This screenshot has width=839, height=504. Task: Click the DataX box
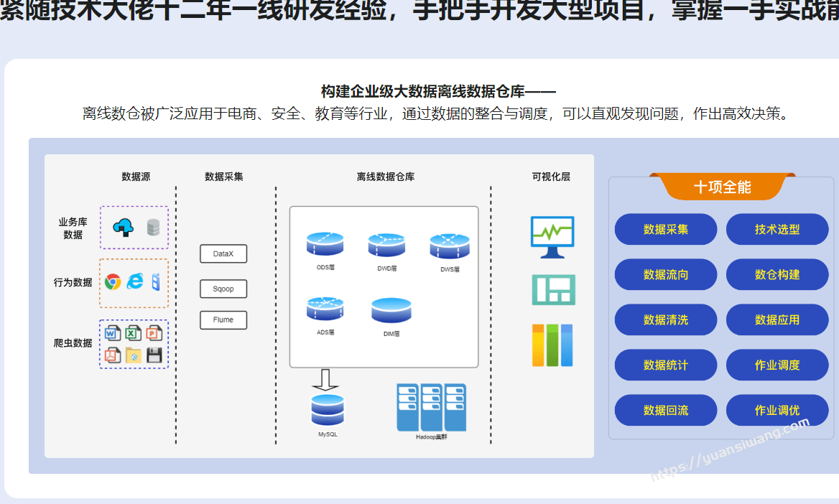coord(223,253)
